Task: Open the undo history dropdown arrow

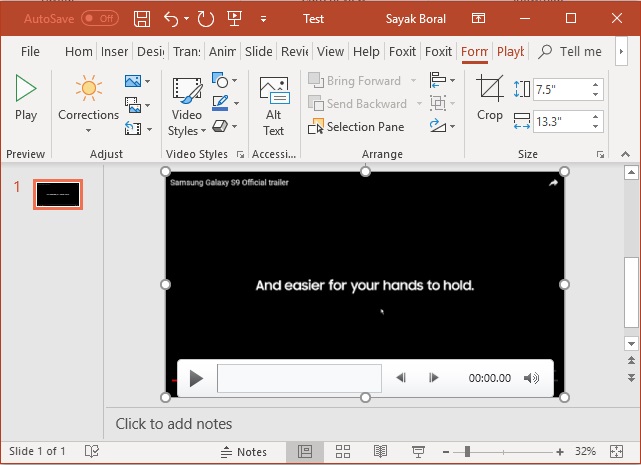Action: (x=186, y=18)
